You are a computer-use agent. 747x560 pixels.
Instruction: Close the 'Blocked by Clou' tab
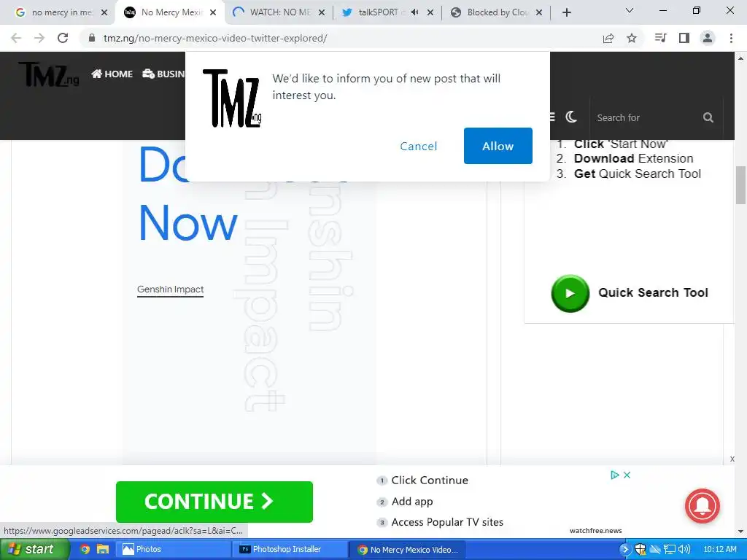point(539,12)
